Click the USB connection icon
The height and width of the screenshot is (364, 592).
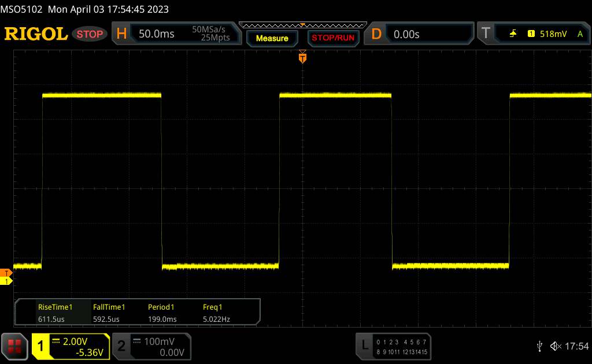[539, 346]
